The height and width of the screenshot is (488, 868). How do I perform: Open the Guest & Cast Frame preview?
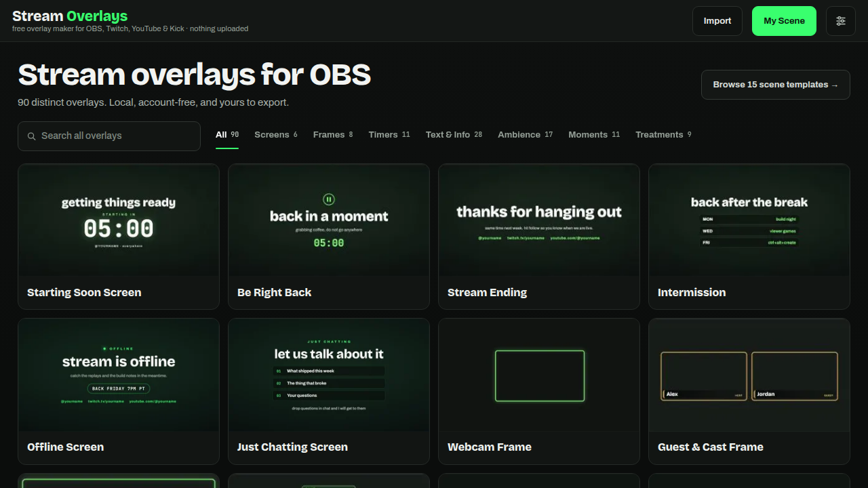749,375
